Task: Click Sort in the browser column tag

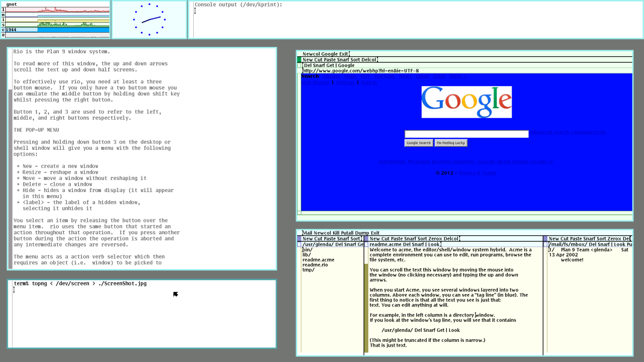Action: click(355, 60)
